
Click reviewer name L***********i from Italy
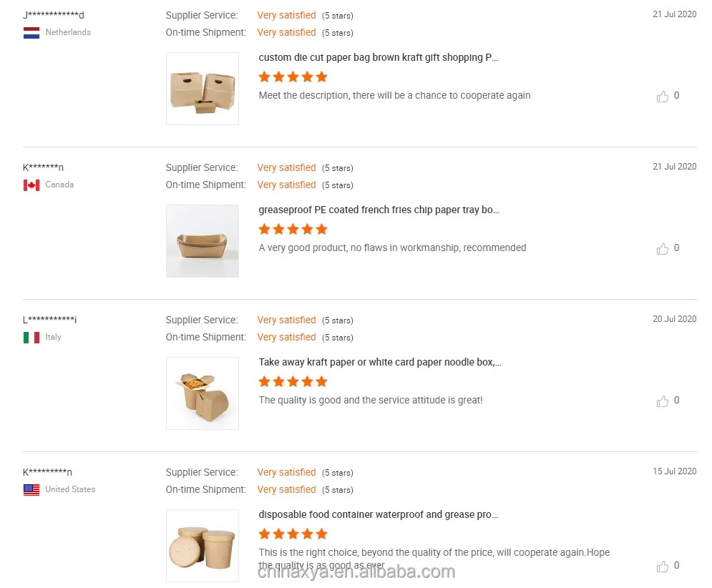(49, 320)
